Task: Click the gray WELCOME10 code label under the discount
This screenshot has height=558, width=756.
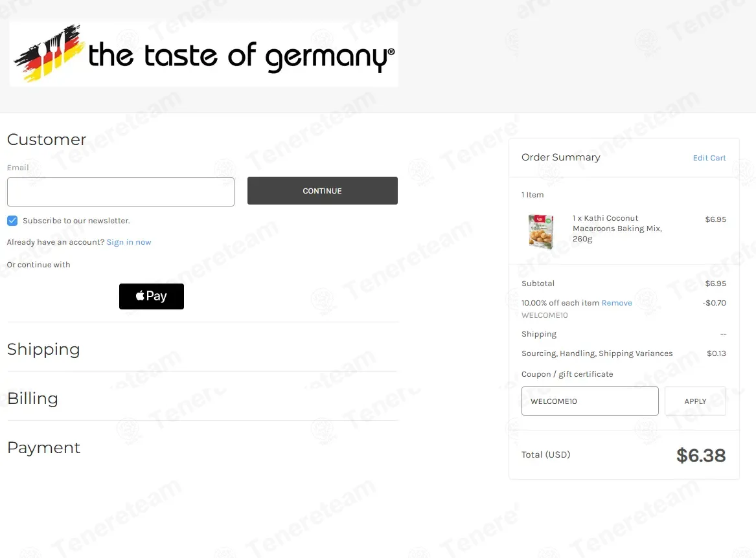Action: [545, 315]
